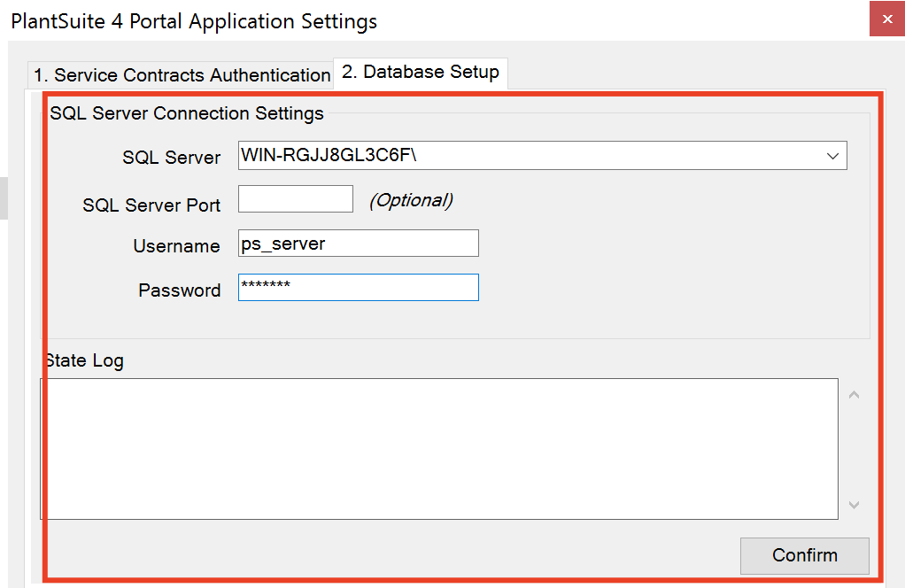Expand the SQL Server dropdown arrow
This screenshot has height=588, width=905.
click(832, 156)
